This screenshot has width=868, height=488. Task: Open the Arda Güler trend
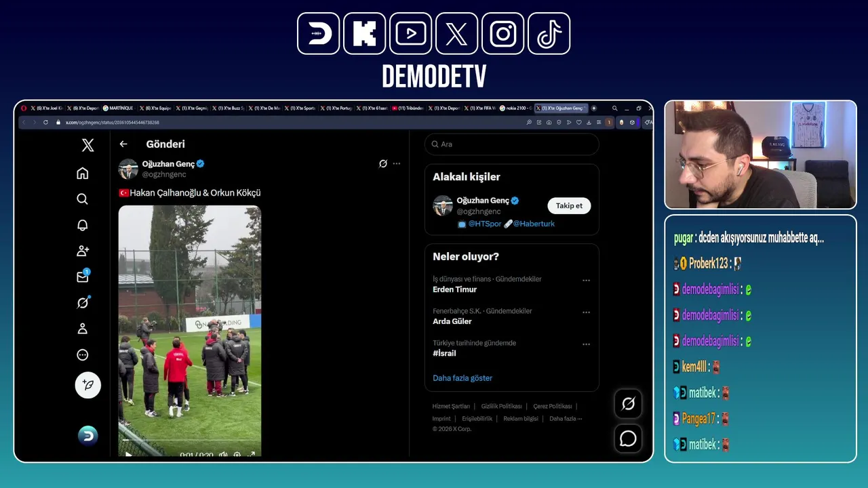[452, 321]
